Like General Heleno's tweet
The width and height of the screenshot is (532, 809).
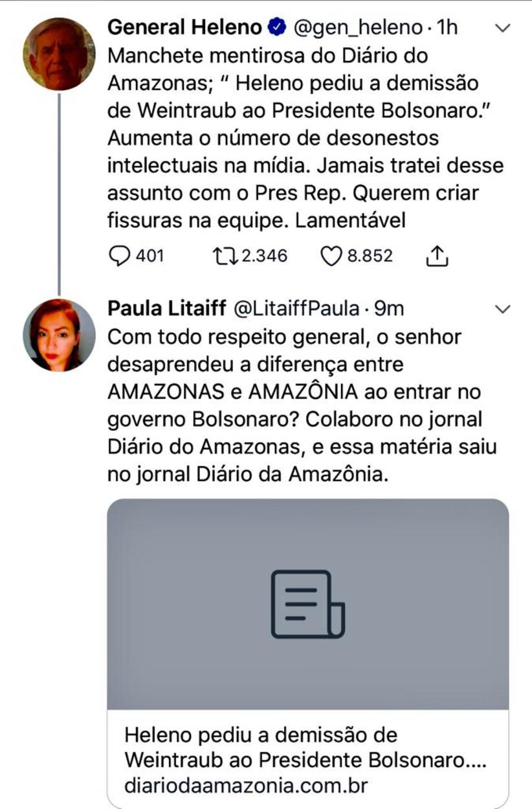331,256
